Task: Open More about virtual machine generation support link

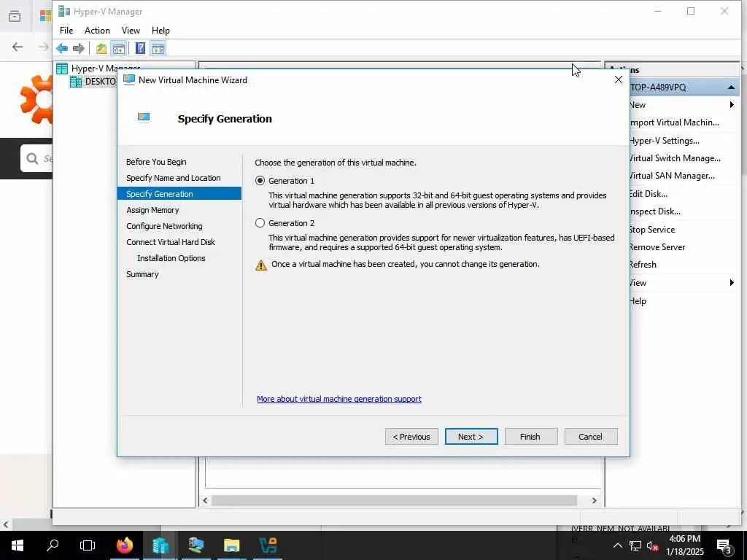Action: click(x=338, y=399)
